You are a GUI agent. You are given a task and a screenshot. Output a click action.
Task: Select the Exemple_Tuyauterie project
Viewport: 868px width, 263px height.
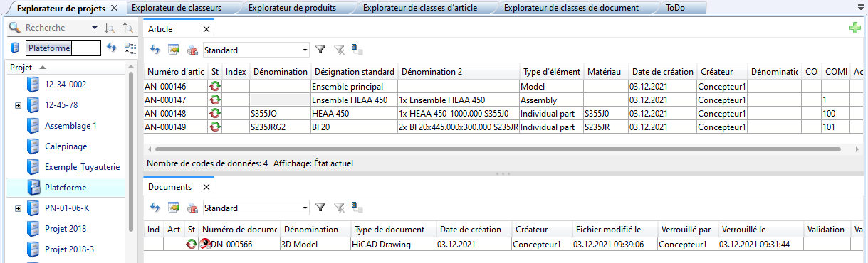pyautogui.click(x=82, y=167)
